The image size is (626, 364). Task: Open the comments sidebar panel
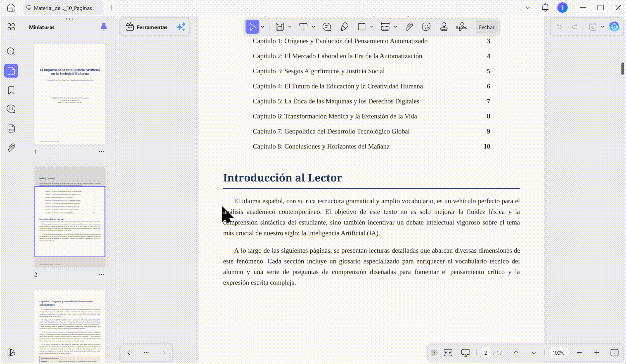click(x=11, y=109)
